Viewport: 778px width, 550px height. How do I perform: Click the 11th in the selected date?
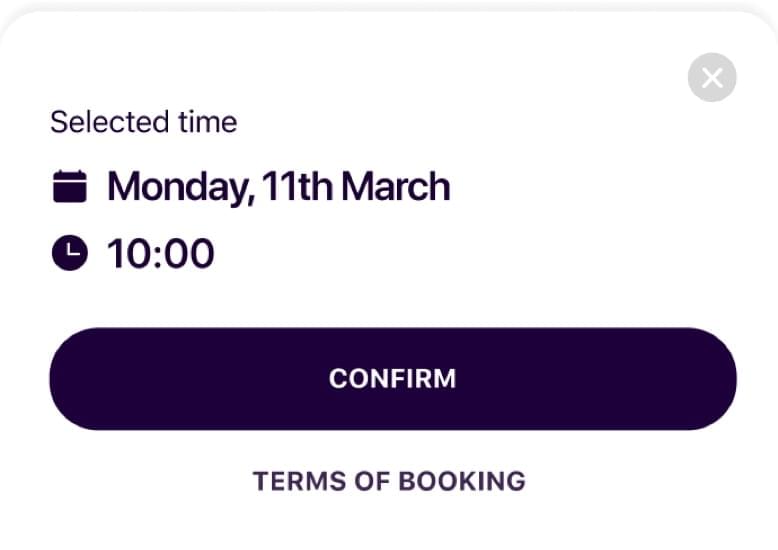tap(296, 187)
